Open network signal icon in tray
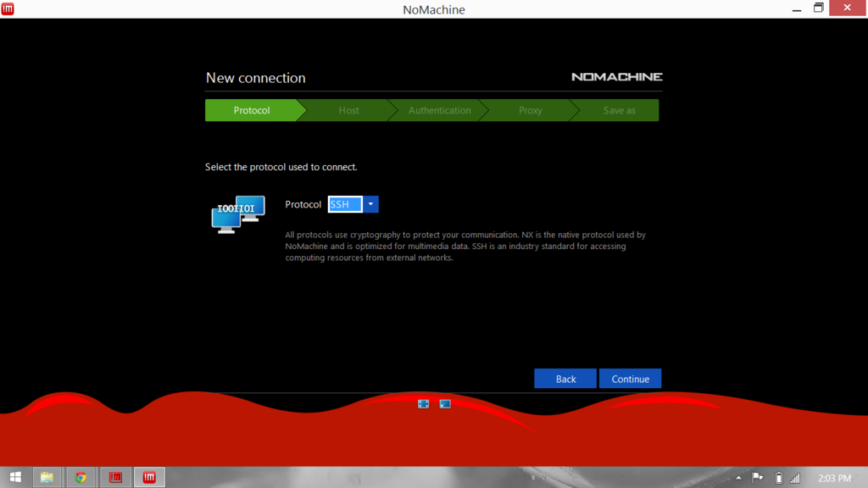868x488 pixels. point(795,478)
